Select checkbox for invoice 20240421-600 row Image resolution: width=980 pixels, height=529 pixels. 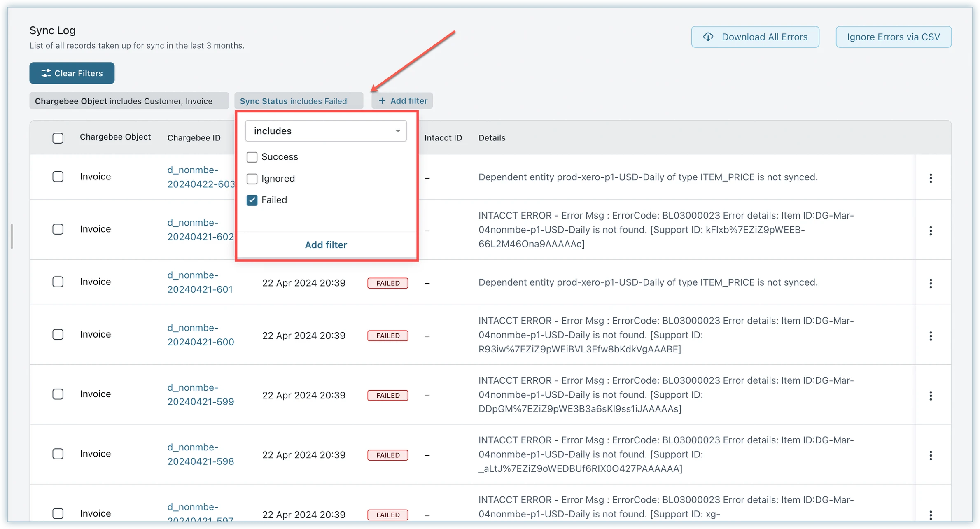tap(58, 335)
